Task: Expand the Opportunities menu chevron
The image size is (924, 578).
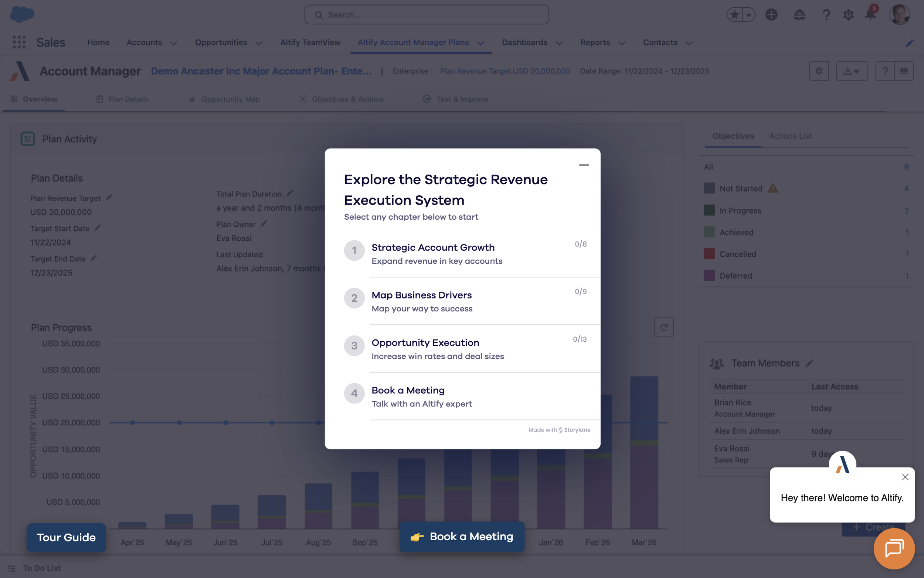Action: [x=259, y=43]
